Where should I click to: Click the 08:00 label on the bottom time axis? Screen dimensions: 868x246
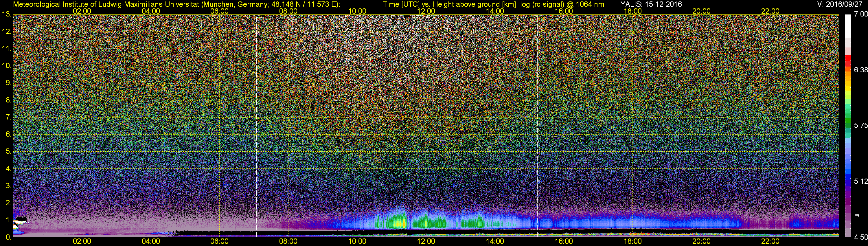tap(288, 241)
